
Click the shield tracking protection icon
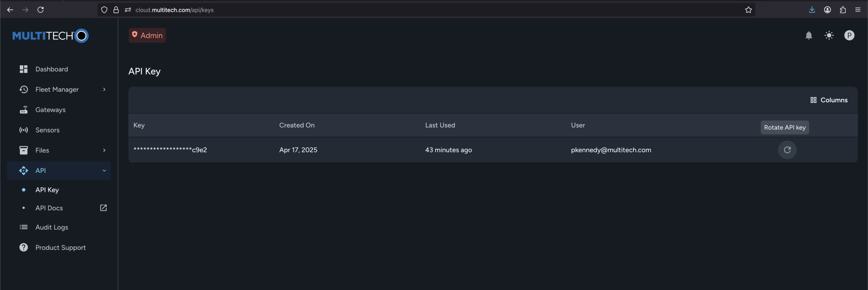pyautogui.click(x=104, y=10)
